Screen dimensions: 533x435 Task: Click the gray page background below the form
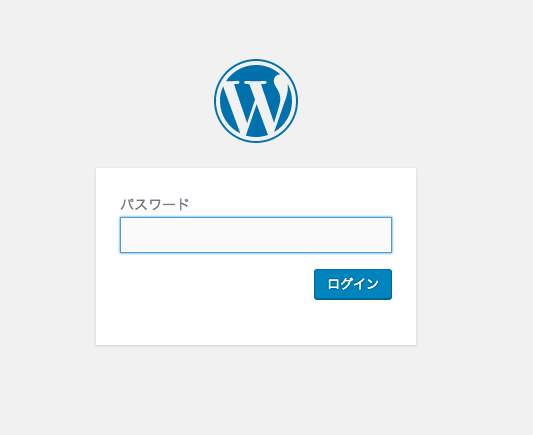coord(256,391)
